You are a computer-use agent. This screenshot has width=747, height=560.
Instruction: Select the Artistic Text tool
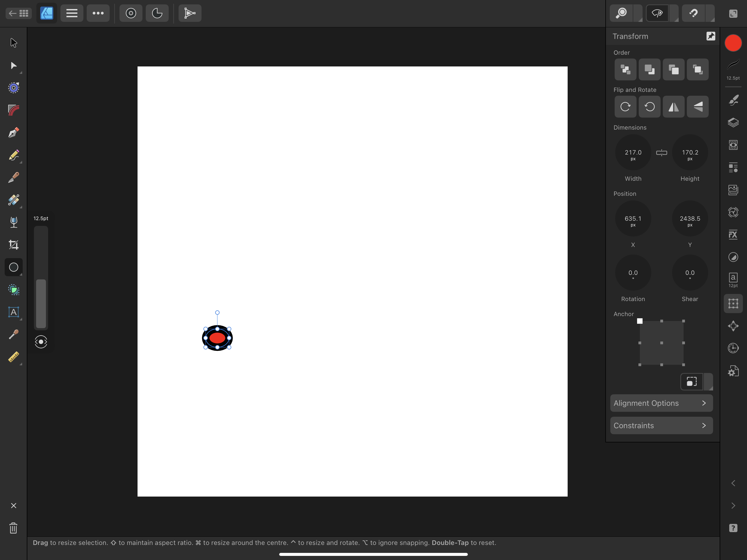pos(13,312)
